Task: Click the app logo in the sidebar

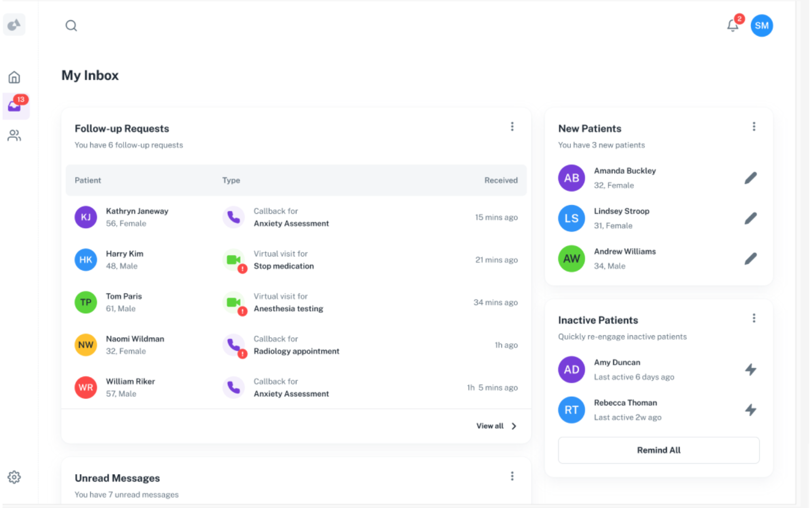Action: coord(14,24)
